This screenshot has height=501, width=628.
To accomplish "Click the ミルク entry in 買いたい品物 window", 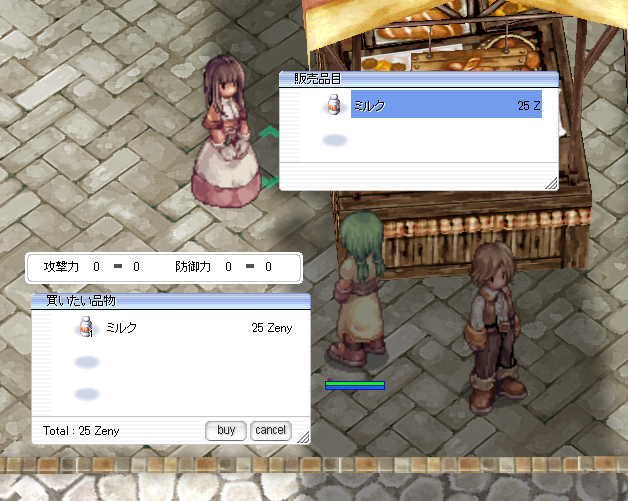I will pos(121,328).
